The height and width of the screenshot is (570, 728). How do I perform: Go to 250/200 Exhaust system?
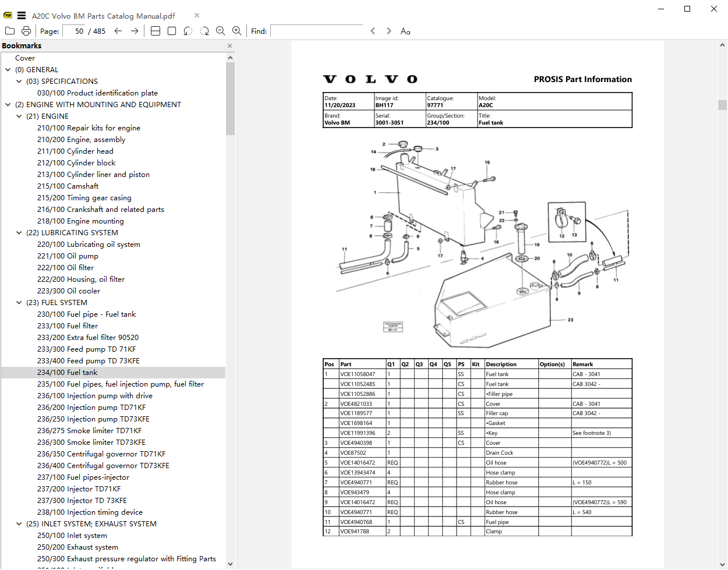(x=77, y=547)
